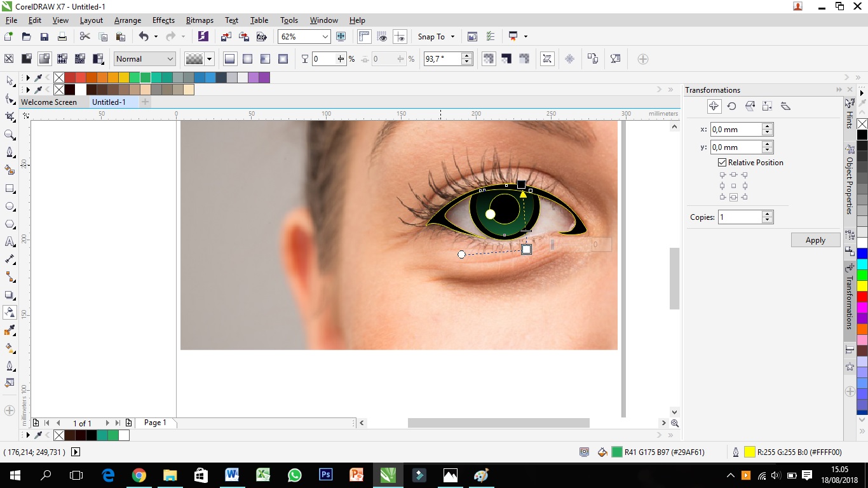The width and height of the screenshot is (868, 488).
Task: Open the Normal view mode dropdown
Action: point(172,58)
